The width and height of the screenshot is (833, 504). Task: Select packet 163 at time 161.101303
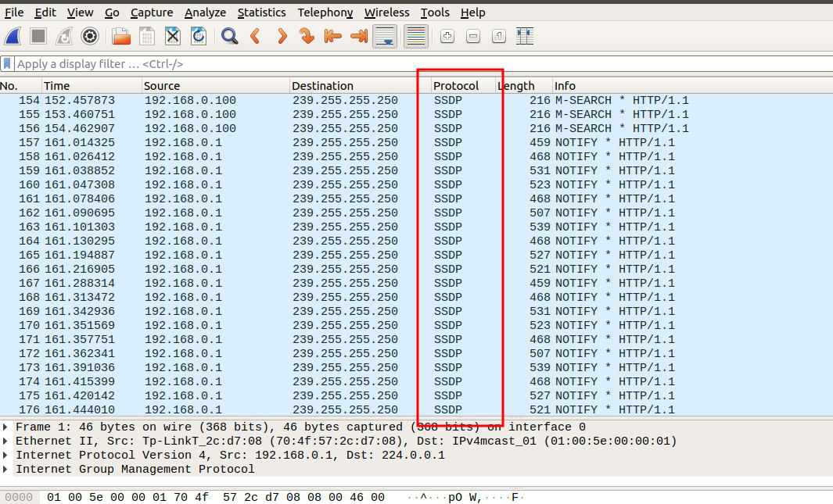[x=416, y=227]
